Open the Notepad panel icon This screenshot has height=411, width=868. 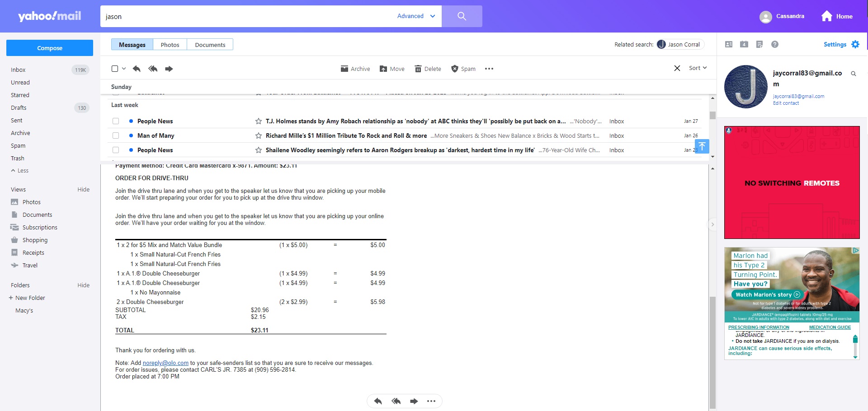click(759, 44)
